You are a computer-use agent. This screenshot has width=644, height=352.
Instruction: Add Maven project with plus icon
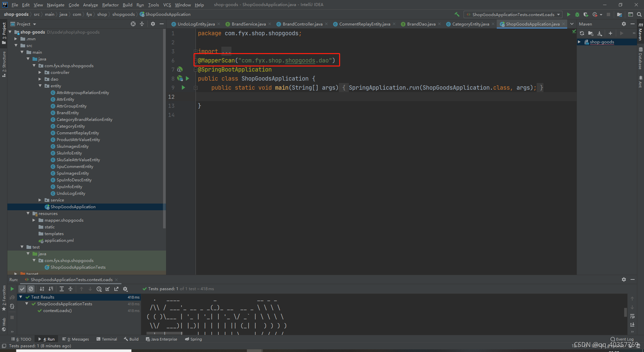[x=610, y=33]
